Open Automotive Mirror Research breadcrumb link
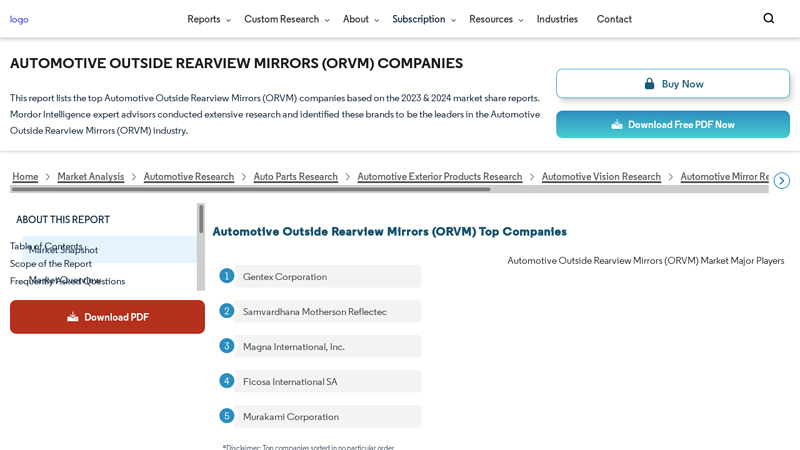 [x=724, y=177]
